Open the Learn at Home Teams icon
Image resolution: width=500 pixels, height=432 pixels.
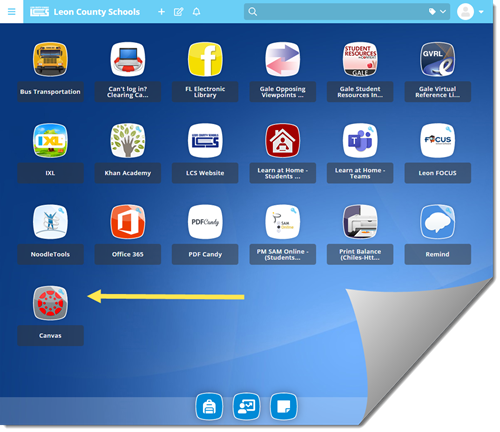coord(360,141)
